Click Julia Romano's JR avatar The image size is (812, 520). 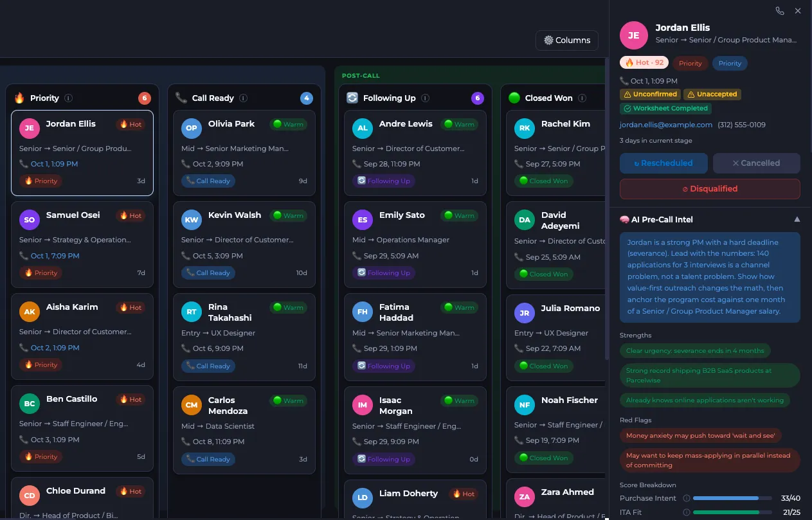(525, 313)
